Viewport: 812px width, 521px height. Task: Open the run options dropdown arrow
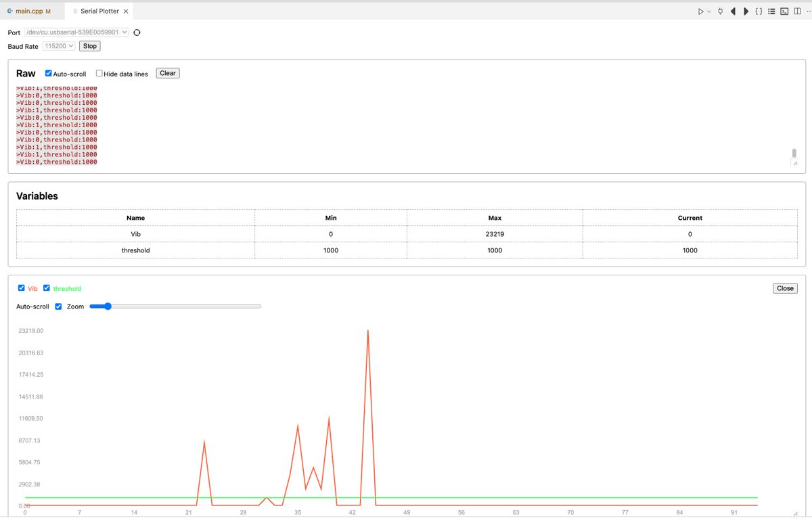coord(709,12)
